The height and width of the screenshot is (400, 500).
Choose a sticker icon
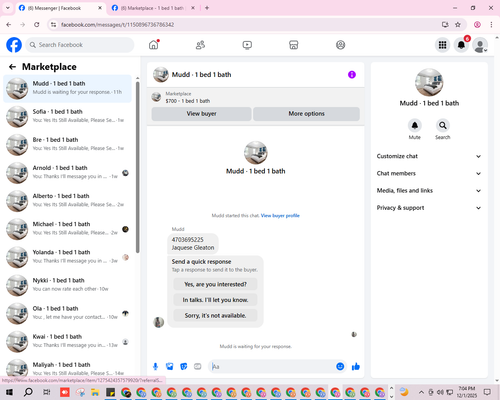coord(184,367)
